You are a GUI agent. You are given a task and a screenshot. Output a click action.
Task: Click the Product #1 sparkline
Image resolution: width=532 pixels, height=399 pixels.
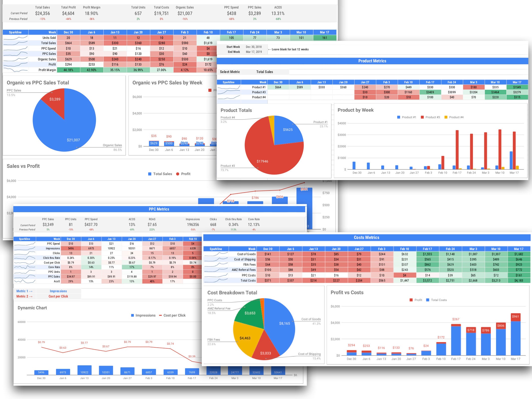pos(229,87)
